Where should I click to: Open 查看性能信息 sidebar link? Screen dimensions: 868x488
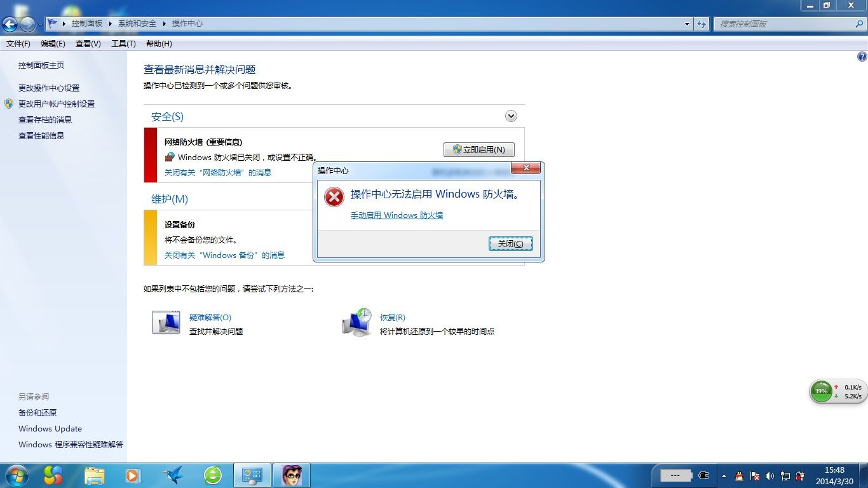[41, 135]
